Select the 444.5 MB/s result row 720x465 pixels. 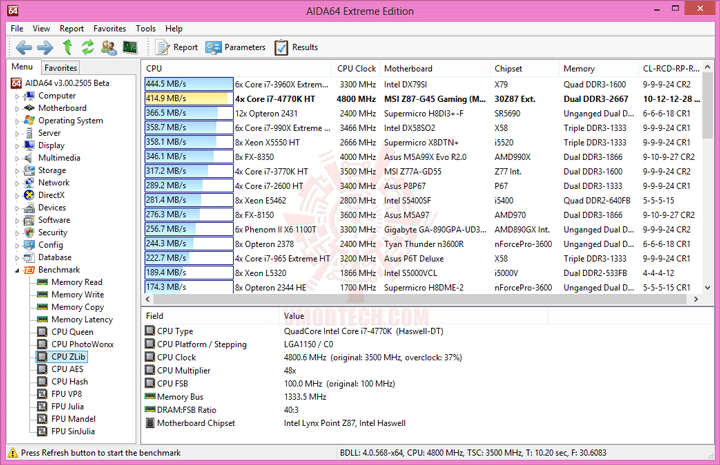pos(422,84)
